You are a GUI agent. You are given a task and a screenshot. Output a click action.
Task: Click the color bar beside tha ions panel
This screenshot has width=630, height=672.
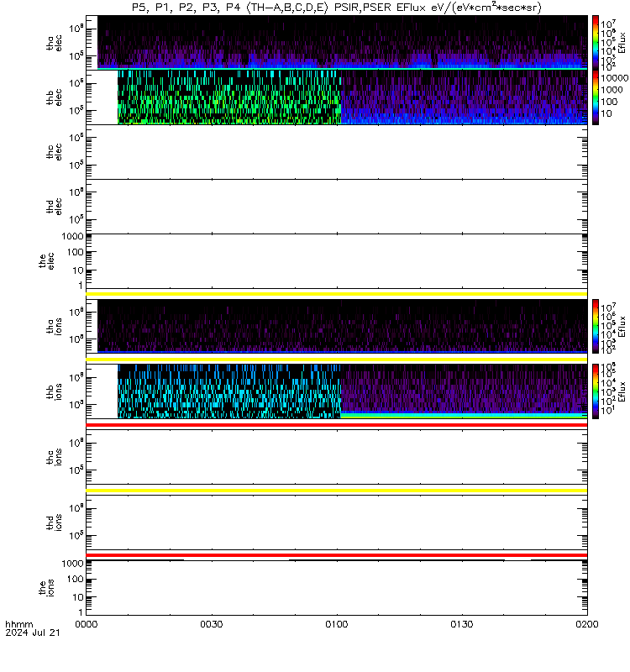point(596,326)
